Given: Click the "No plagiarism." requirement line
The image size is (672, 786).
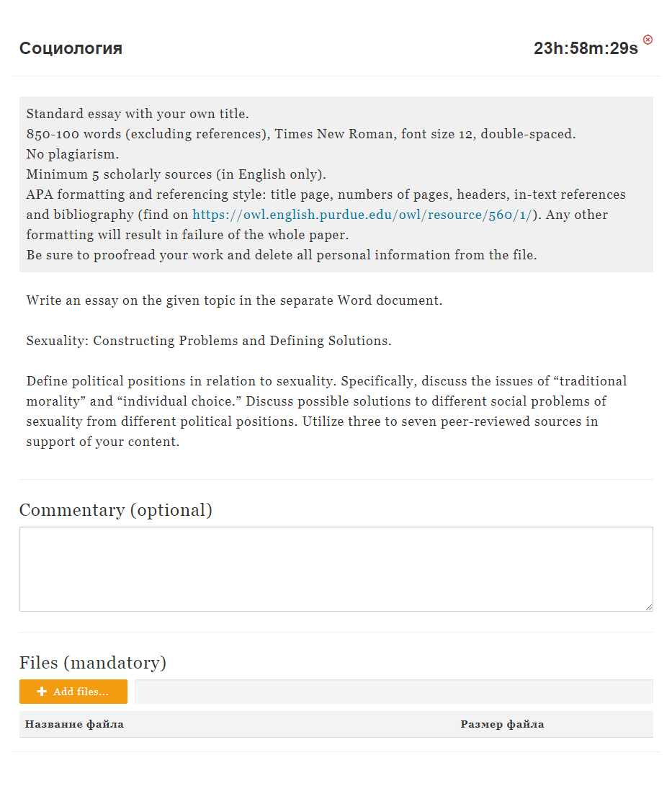Looking at the screenshot, I should point(73,154).
